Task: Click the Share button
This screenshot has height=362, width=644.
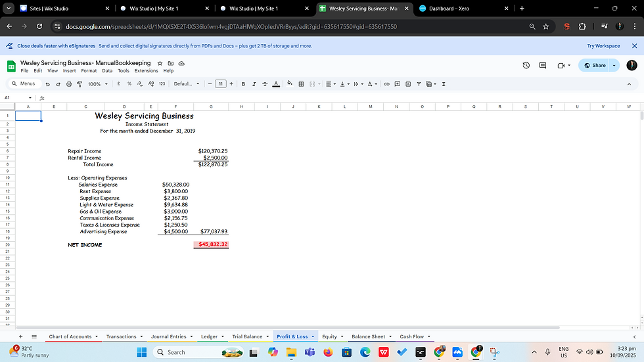Action: tap(595, 65)
